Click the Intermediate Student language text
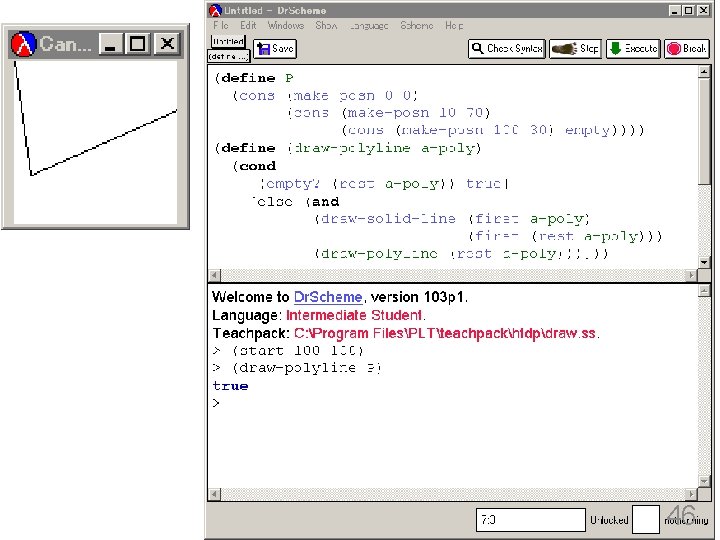 (354, 315)
